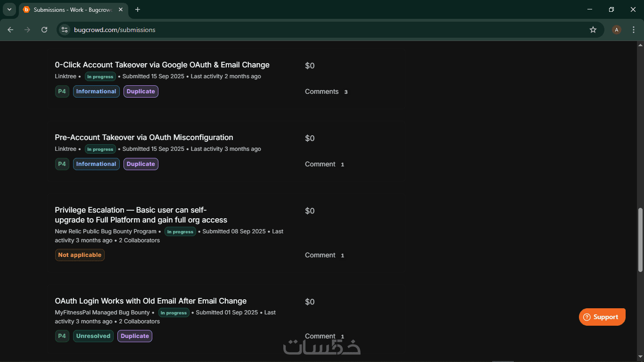Image resolution: width=644 pixels, height=362 pixels.
Task: Click Linktree under Pre-Account Takeover
Action: pyautogui.click(x=66, y=149)
